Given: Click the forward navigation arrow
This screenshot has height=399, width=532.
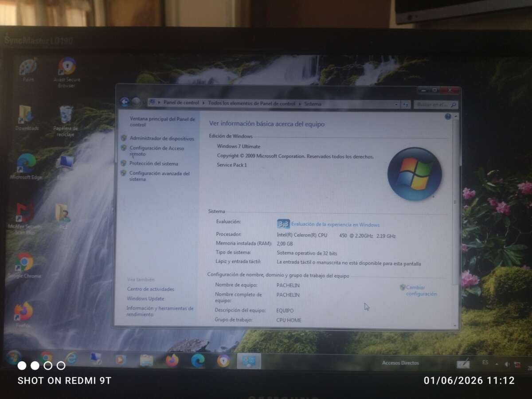Looking at the screenshot, I should point(136,102).
